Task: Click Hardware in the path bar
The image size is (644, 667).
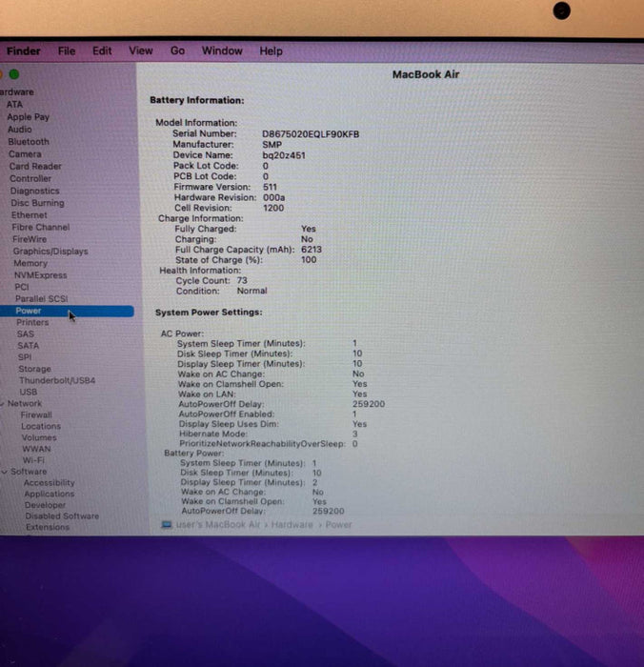Action: coord(292,524)
